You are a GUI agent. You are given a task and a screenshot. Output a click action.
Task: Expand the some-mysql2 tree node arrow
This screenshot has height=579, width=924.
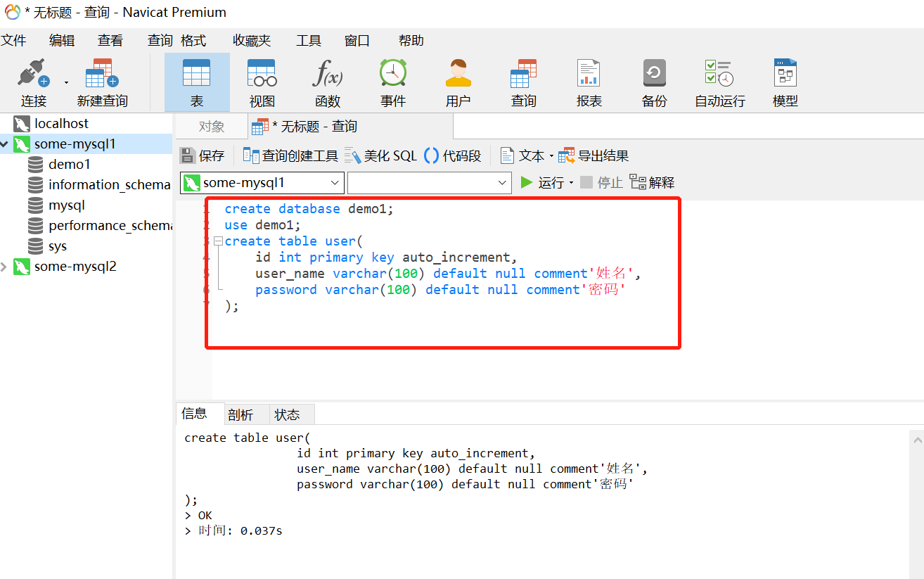pos(5,267)
